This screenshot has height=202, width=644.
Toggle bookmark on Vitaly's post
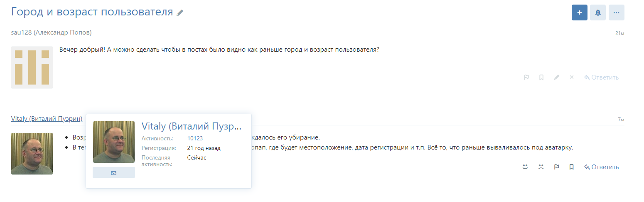click(572, 167)
